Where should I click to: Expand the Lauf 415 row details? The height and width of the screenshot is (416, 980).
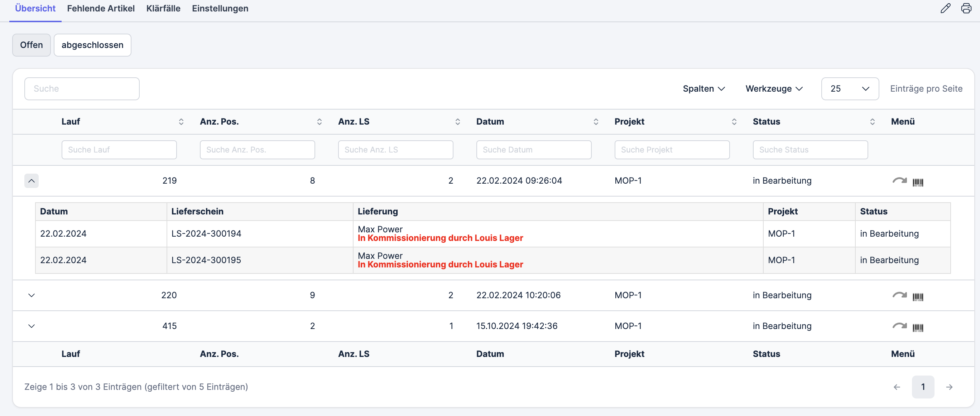[32, 326]
